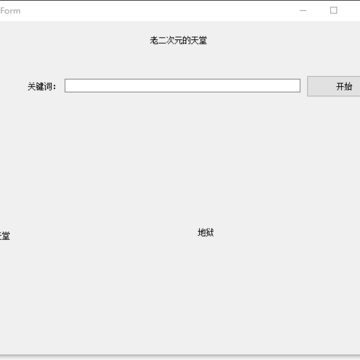Click the 开始 button

[334, 86]
